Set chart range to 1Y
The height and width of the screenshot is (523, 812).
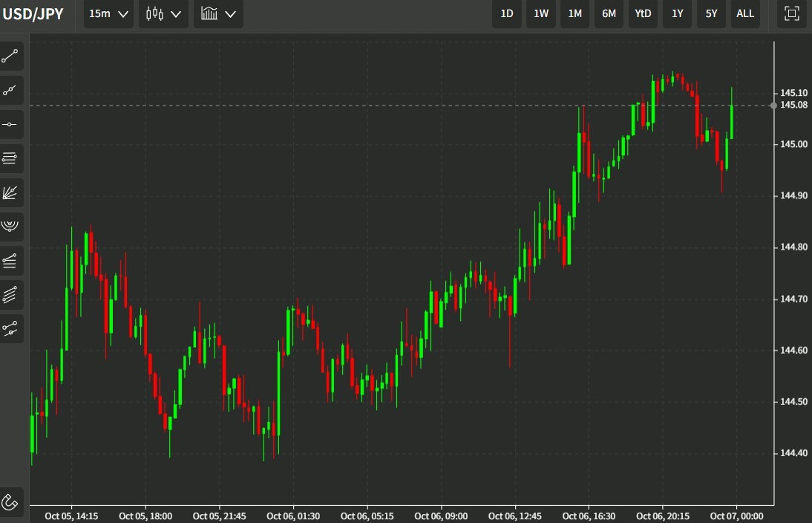677,14
